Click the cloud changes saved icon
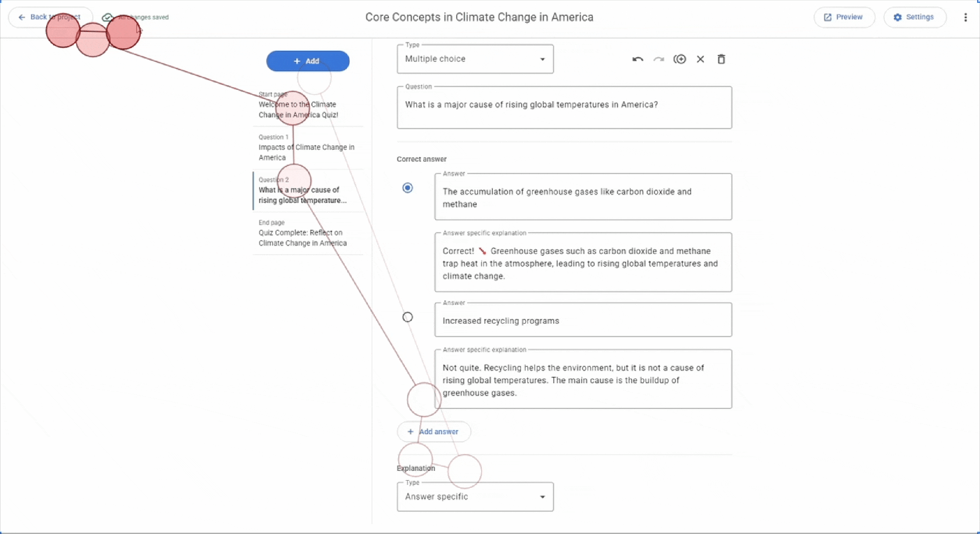980x534 pixels. point(108,18)
